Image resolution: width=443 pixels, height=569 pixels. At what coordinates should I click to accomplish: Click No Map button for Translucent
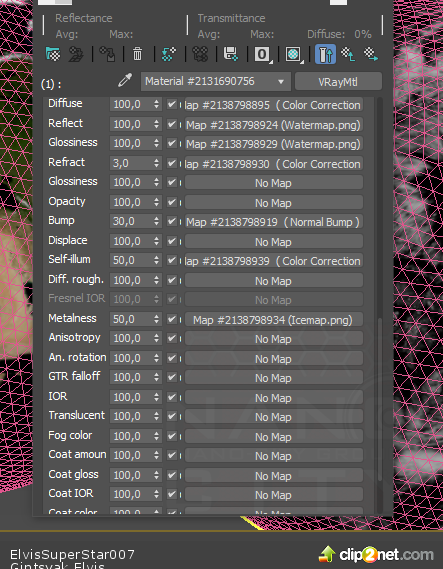[274, 417]
